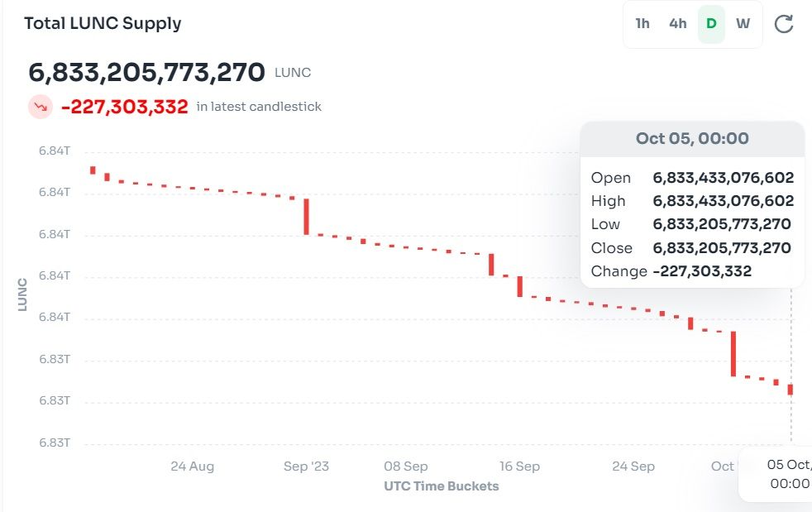Click the Total LUNC Supply title

103,23
